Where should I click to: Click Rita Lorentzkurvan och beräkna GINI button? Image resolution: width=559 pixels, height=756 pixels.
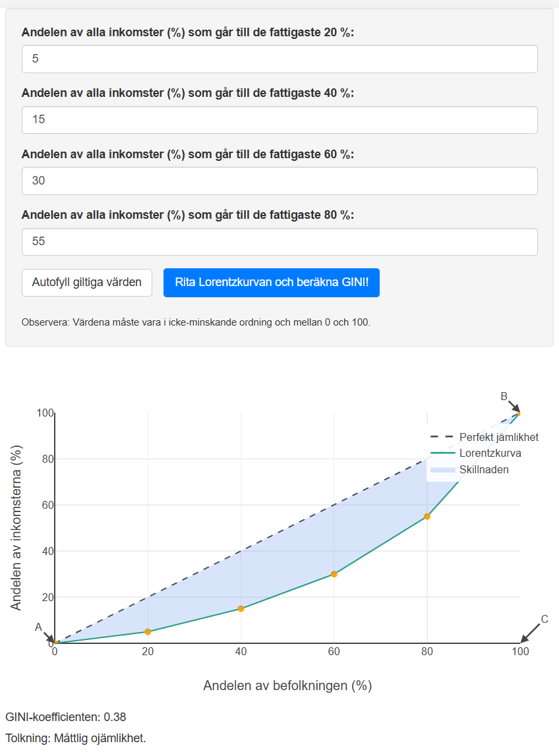[272, 283]
